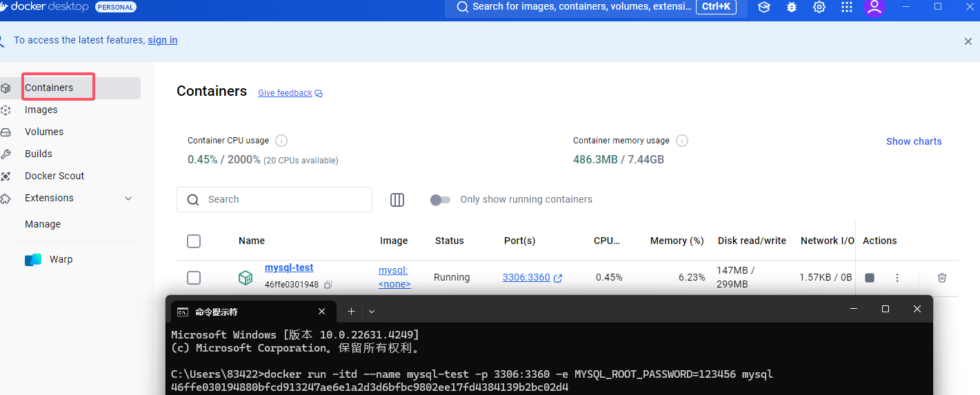Delete the mysql-test container

(x=942, y=278)
